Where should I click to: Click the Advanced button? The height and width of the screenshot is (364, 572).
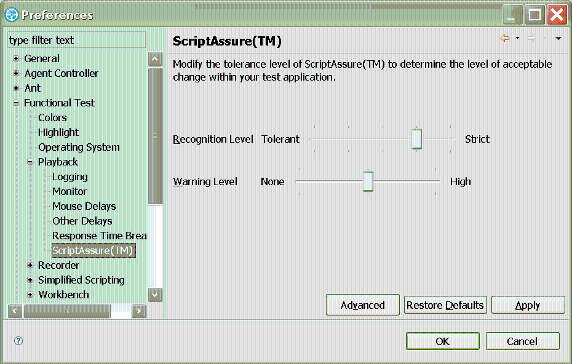pyautogui.click(x=363, y=305)
